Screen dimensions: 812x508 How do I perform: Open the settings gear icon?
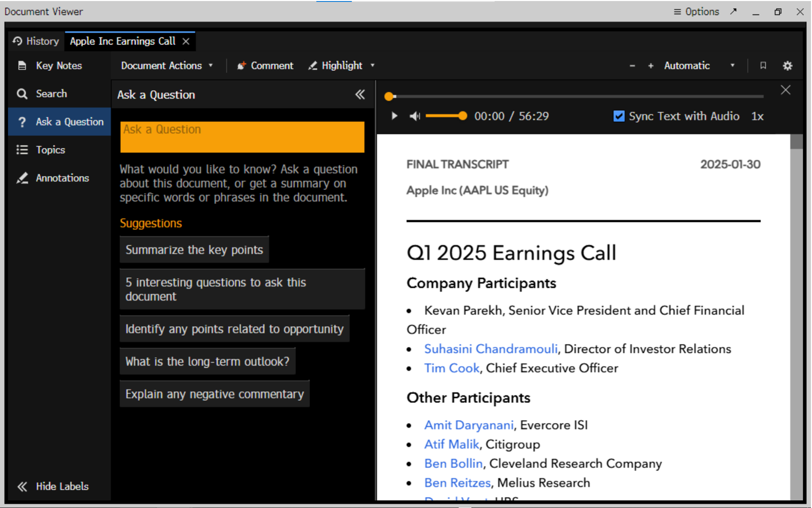tap(788, 66)
